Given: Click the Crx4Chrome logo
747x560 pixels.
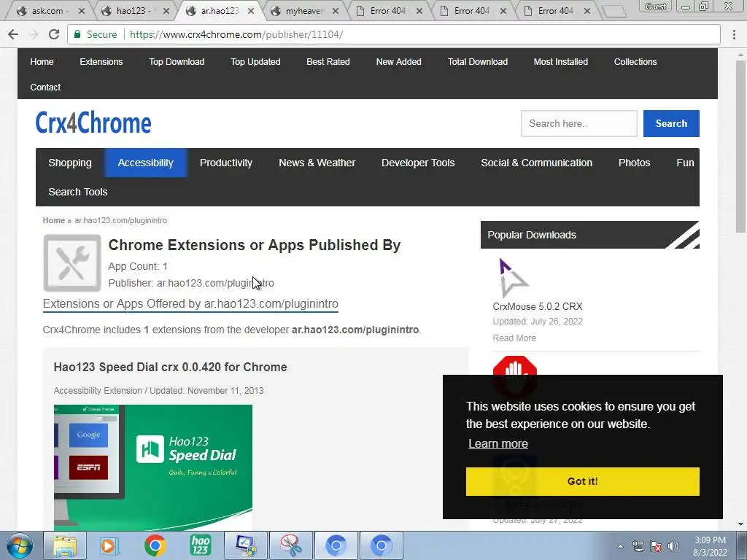Looking at the screenshot, I should point(93,122).
